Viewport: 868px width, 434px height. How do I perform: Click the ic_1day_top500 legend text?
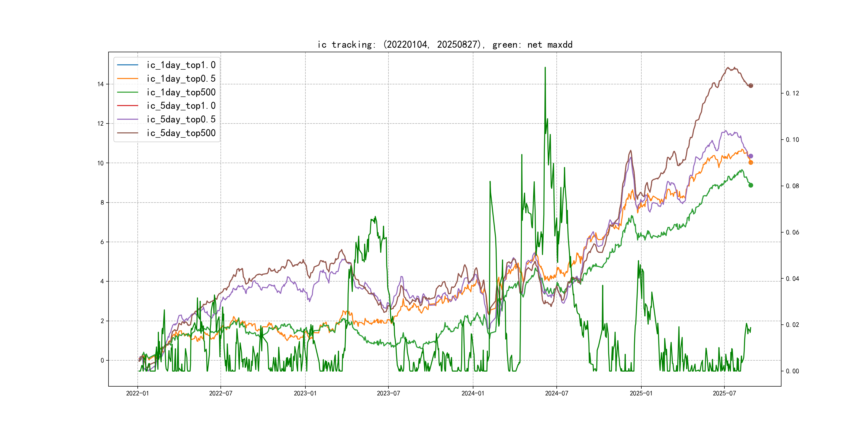(x=181, y=92)
